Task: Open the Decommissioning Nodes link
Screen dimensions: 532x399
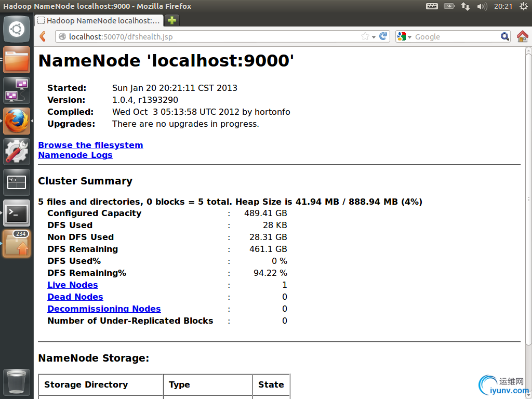Action: (104, 309)
